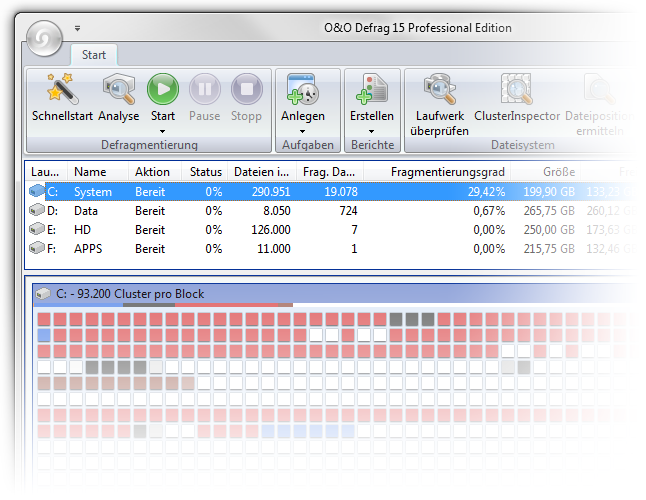Sort by the Laufwerk column header
This screenshot has width=646, height=500.
coord(45,172)
